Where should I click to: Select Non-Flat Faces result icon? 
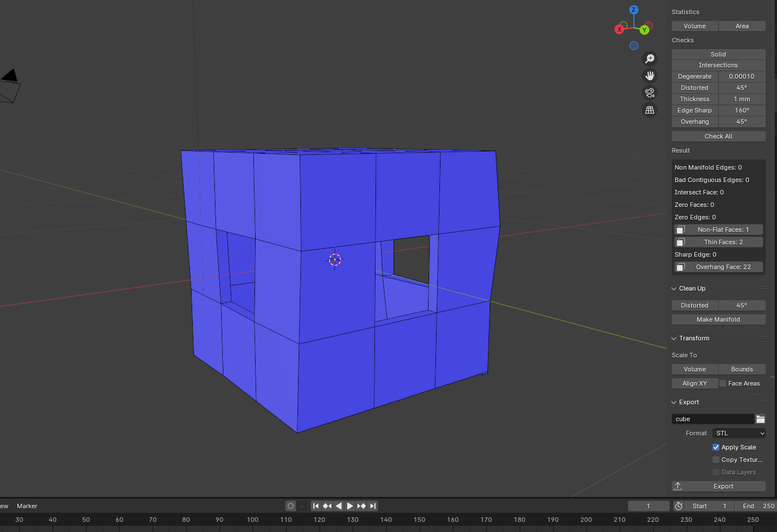681,230
